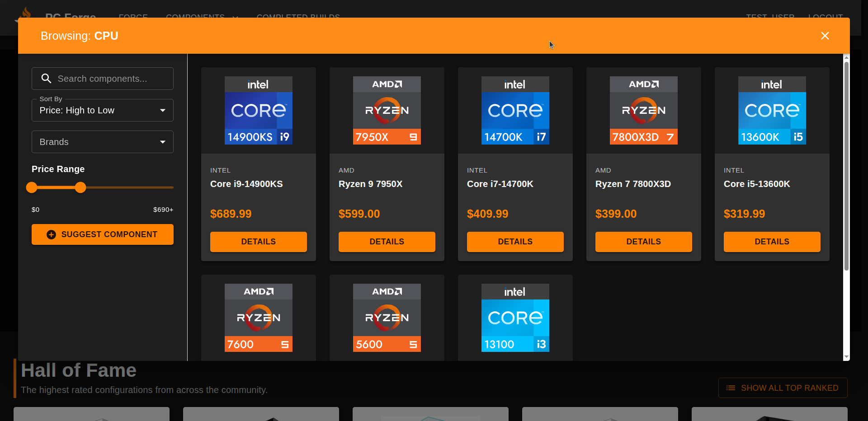Select the Intel Core i7 14700K logo
The width and height of the screenshot is (868, 421).
(x=515, y=111)
